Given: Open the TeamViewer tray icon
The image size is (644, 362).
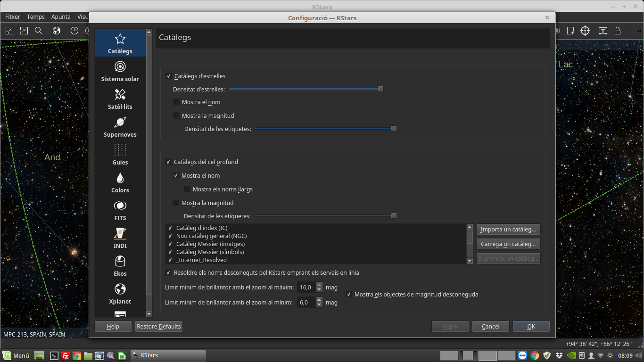Looking at the screenshot, I should pos(522,355).
